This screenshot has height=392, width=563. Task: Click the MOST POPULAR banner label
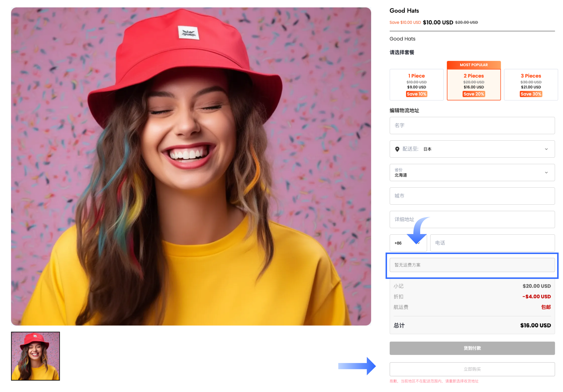pos(474,65)
